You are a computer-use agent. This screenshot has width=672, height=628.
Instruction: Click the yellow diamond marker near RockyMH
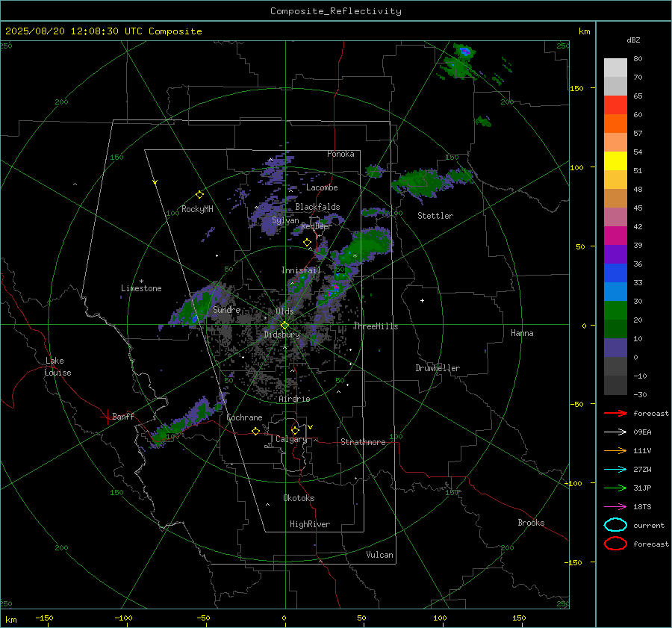point(199,195)
